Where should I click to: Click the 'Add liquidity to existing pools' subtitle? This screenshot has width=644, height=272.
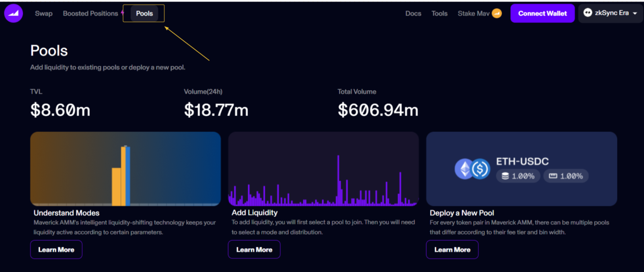[108, 67]
